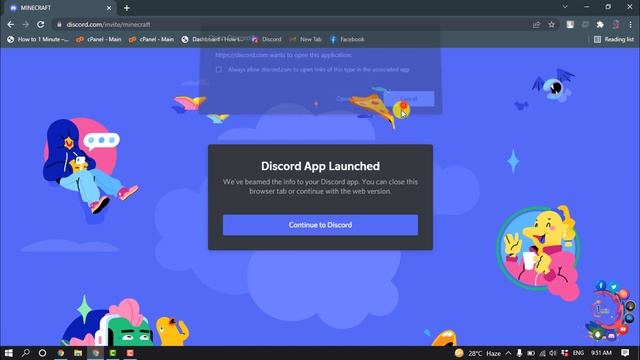Click the white extension icon beside the star
This screenshot has height=360, width=640.
[x=570, y=24]
